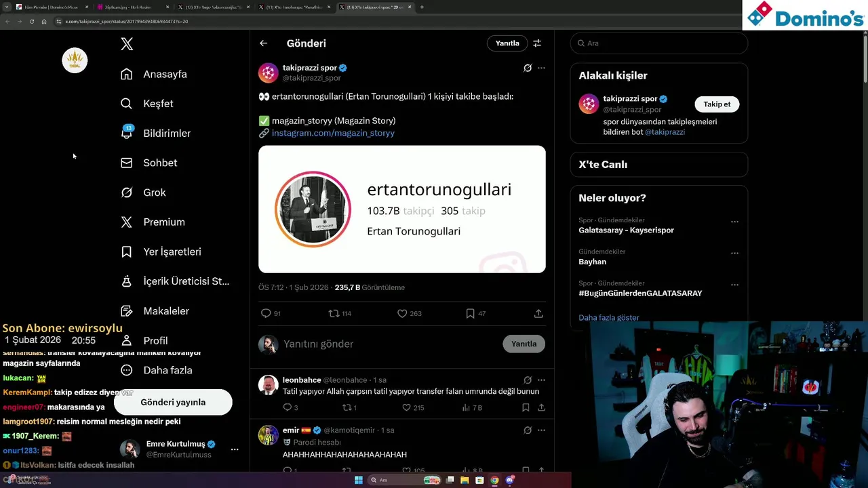This screenshot has height=488, width=868.
Task: Click Daha fazla göster link
Action: click(x=609, y=317)
